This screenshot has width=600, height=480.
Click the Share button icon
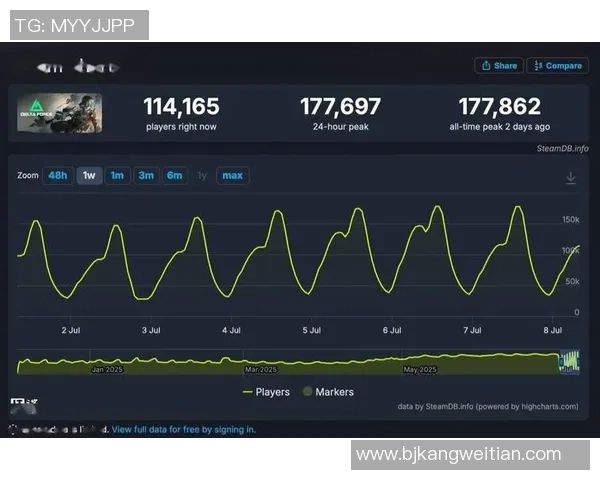(x=486, y=66)
